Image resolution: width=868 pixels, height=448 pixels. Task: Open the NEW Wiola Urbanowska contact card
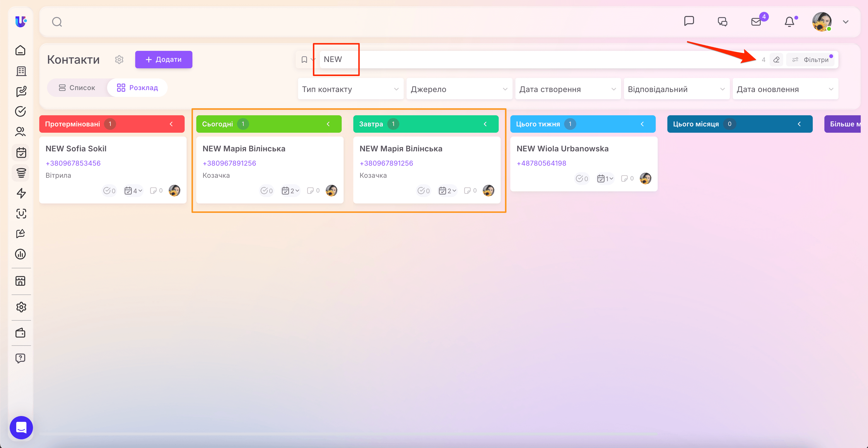coord(584,164)
